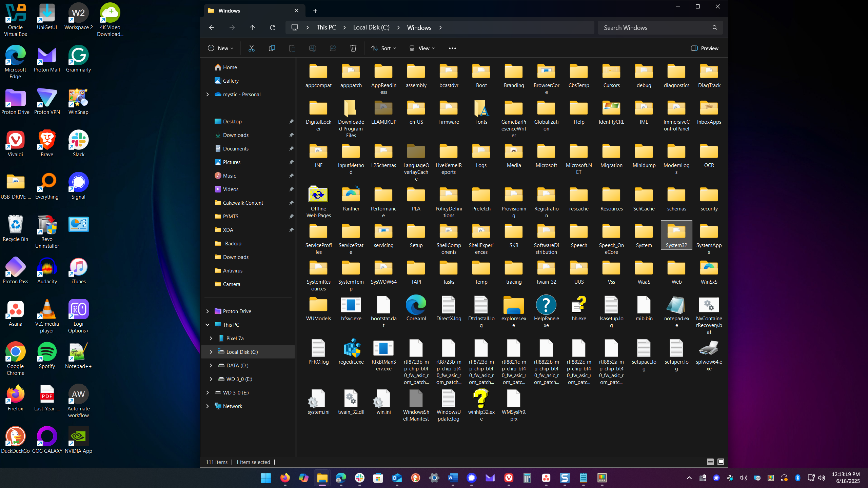Switch to large thumbnails view icon
This screenshot has height=488, width=868.
721,462
